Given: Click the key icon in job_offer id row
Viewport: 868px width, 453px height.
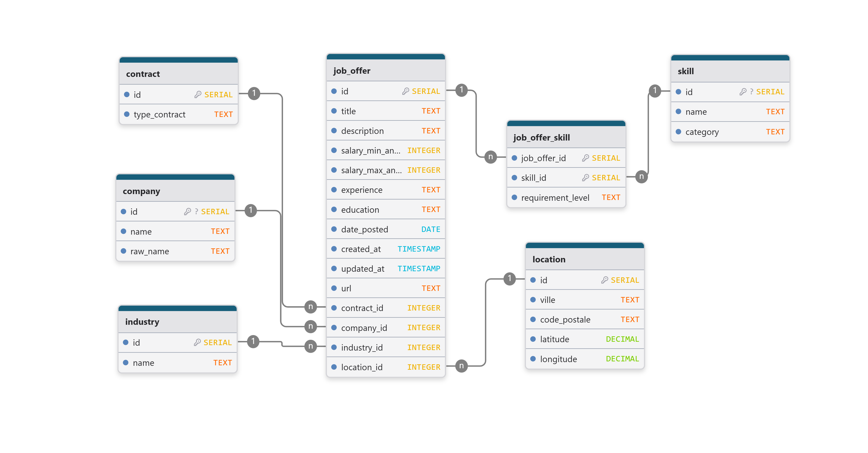Looking at the screenshot, I should (405, 91).
